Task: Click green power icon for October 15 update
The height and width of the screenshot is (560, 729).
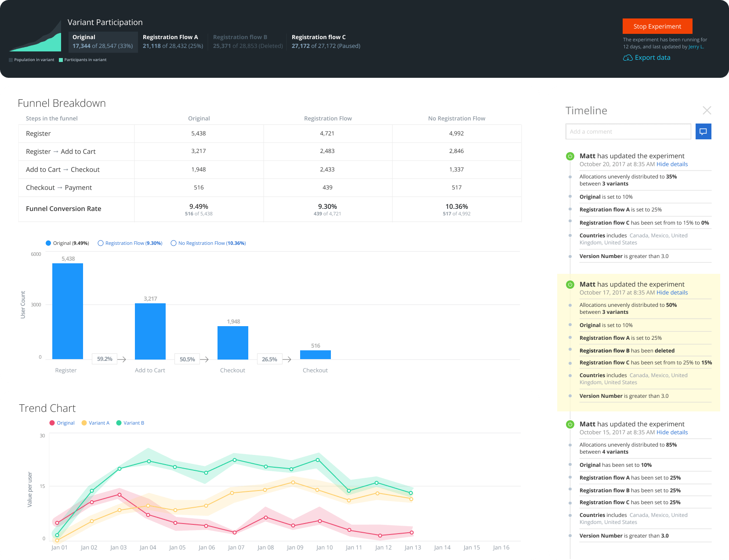Action: [x=570, y=424]
